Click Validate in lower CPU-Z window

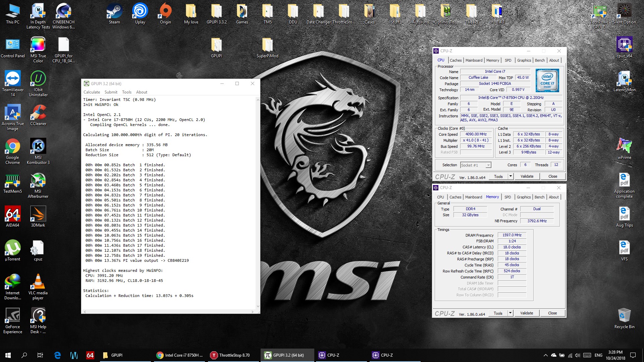pos(527,313)
